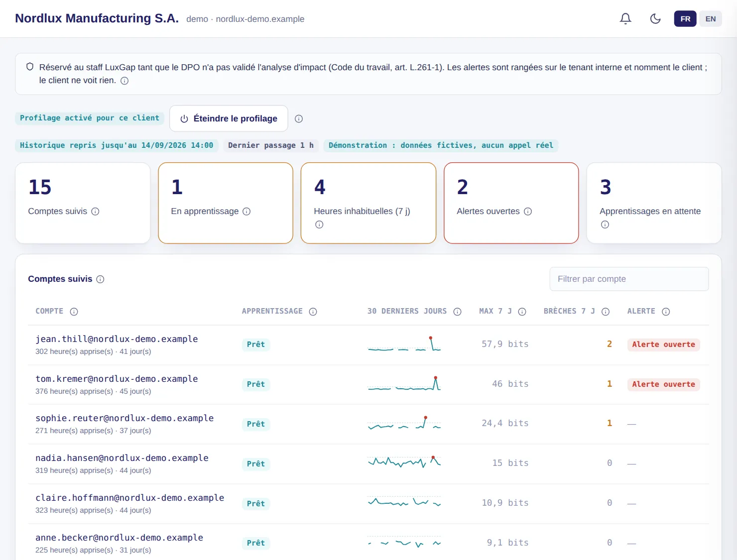This screenshot has height=560, width=737.
Task: Click the '24,4 bits' value
Action: click(505, 423)
